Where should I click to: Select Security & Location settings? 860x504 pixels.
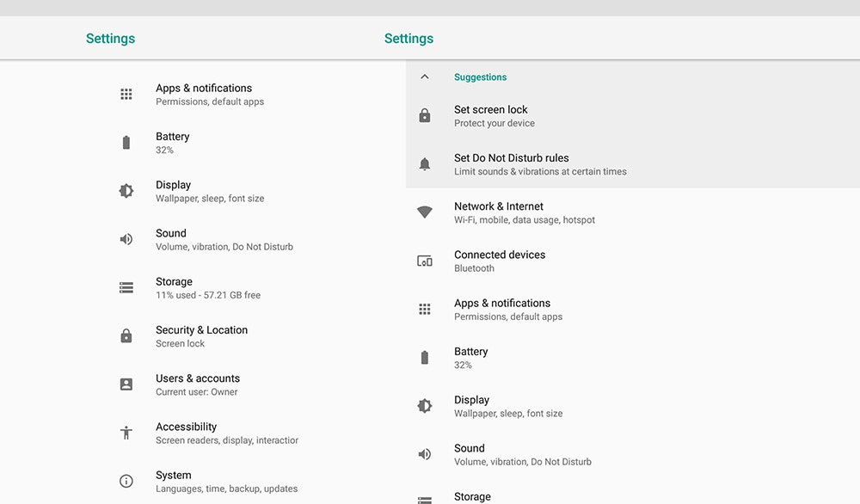(201, 336)
